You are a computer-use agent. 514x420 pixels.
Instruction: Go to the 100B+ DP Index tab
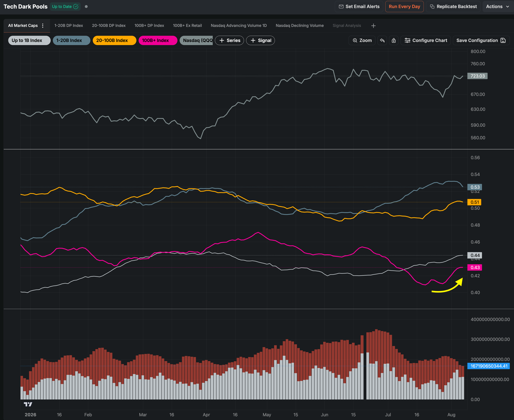[149, 26]
